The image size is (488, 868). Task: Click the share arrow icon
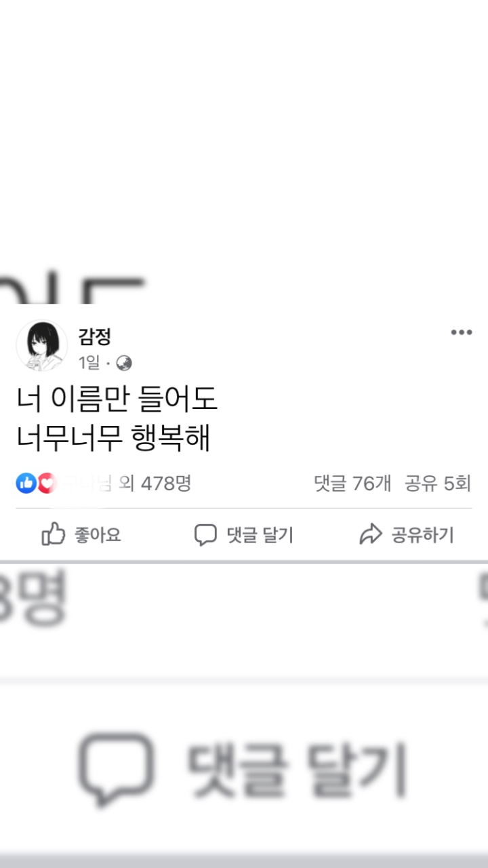371,535
